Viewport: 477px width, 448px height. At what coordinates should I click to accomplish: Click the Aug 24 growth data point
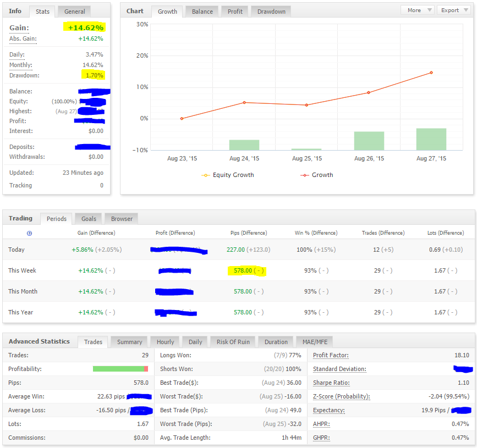tap(244, 103)
